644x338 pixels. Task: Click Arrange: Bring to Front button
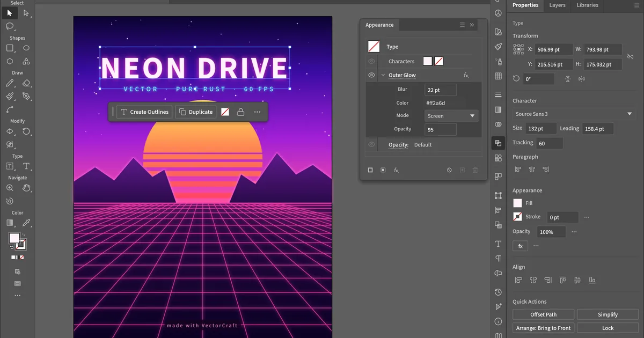tap(544, 328)
